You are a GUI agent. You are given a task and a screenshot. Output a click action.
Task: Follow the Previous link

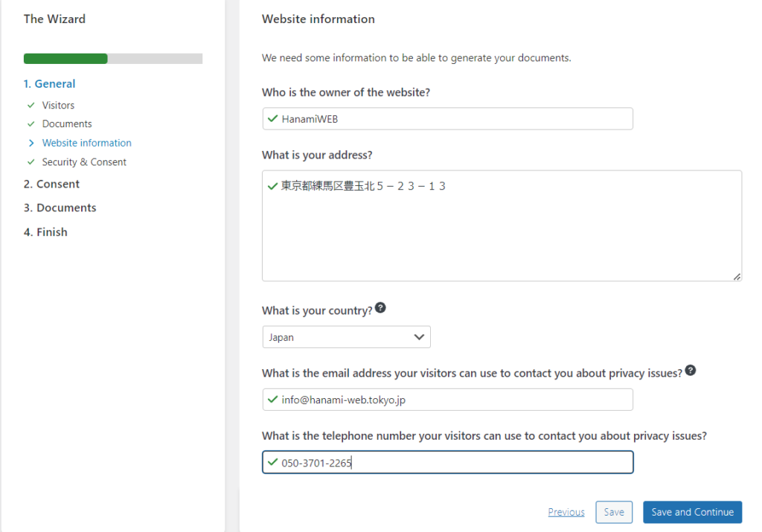coord(566,512)
